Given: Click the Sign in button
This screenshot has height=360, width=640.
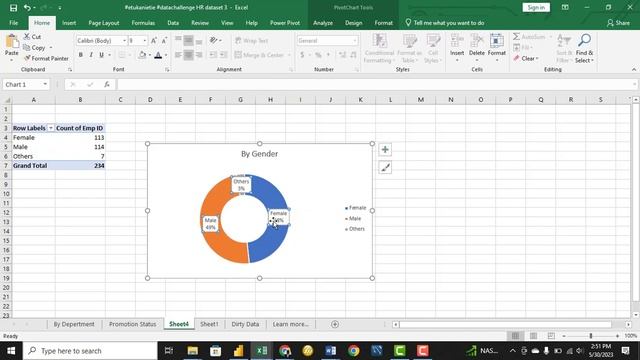Looking at the screenshot, I should (536, 7).
